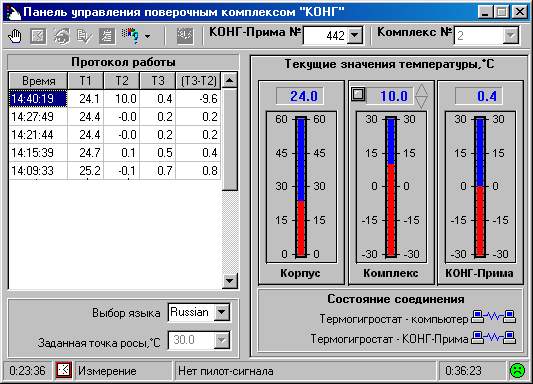Click the document-with-checkmark toolbar icon
533x384 pixels.
coord(84,36)
